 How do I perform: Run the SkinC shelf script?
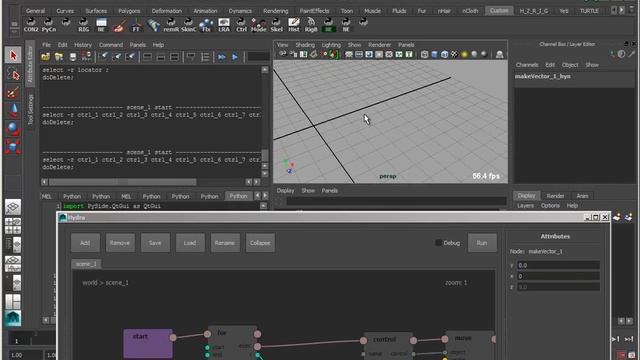click(x=189, y=25)
